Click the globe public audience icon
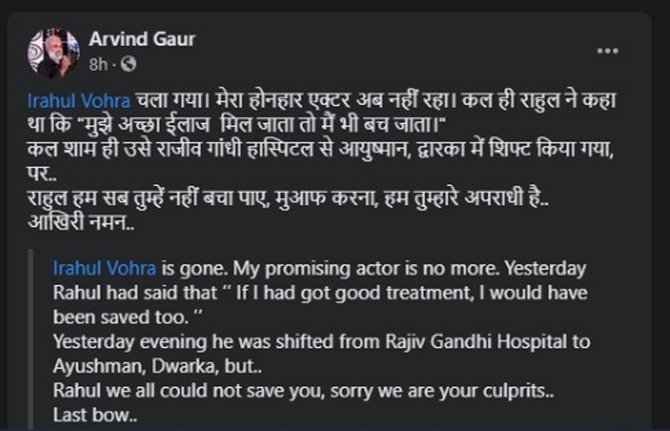This screenshot has height=431, width=670. (128, 65)
